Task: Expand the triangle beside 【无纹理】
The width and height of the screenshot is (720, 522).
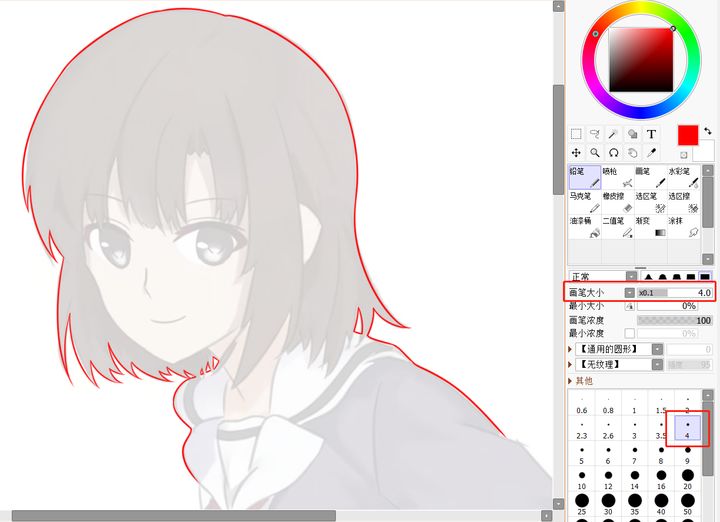Action: click(x=570, y=365)
